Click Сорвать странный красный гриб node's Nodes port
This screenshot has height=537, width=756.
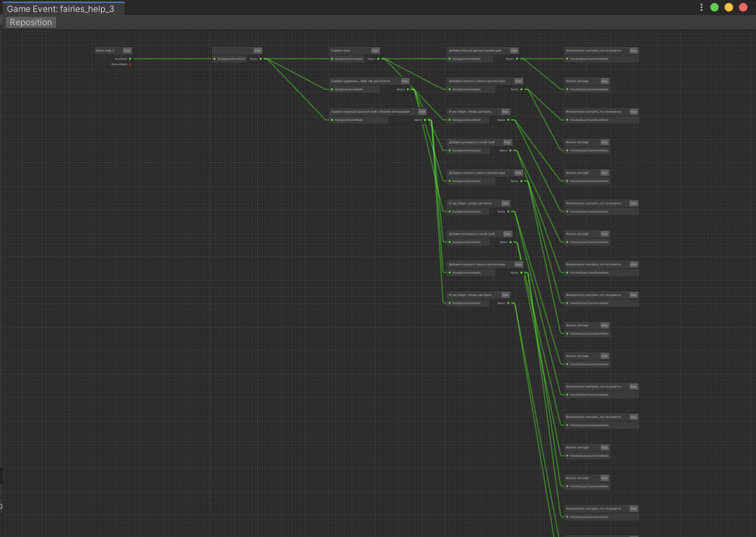pyautogui.click(x=425, y=120)
